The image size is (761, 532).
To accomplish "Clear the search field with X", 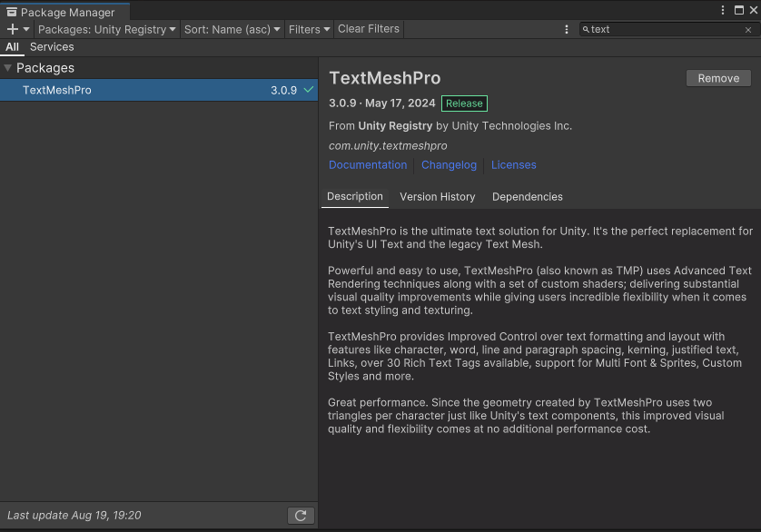I will [748, 30].
